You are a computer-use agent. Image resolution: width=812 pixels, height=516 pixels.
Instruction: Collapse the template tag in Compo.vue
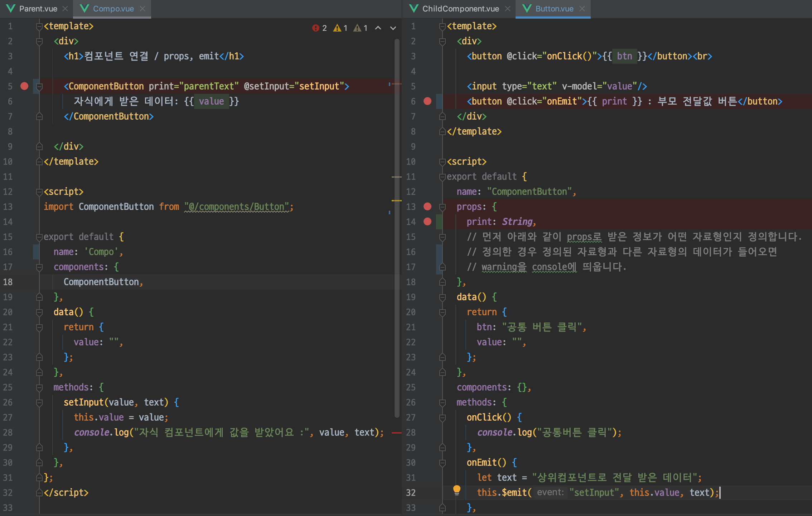pyautogui.click(x=39, y=26)
